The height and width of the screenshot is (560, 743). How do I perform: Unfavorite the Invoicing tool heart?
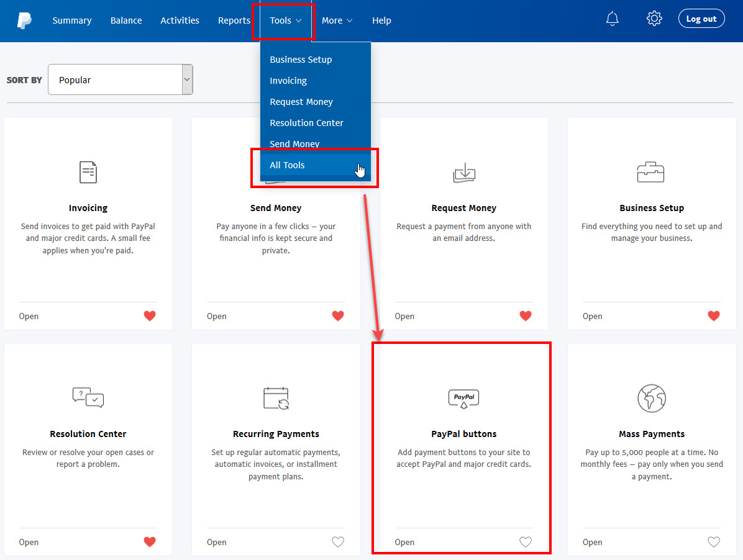point(150,316)
